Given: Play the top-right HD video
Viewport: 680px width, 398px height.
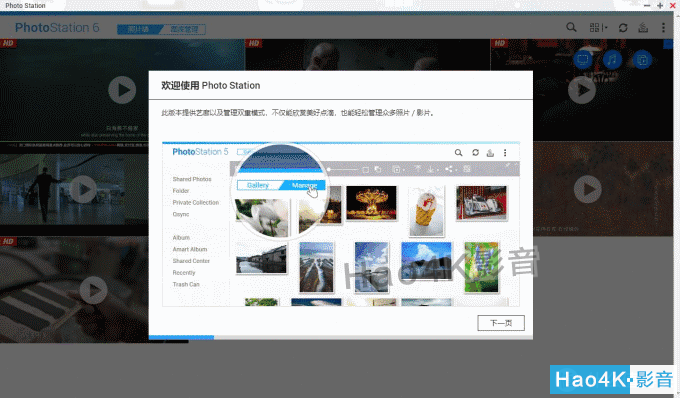Looking at the screenshot, I should pyautogui.click(x=582, y=90).
